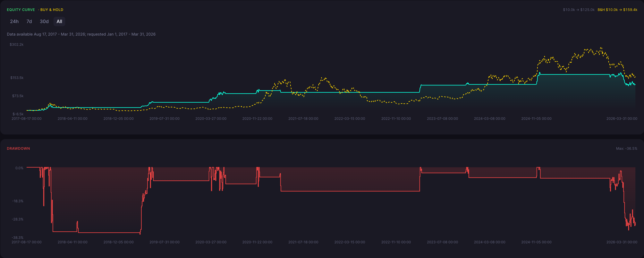Click drawdown chart date 2022-03-15 00:00
Image resolution: width=644 pixels, height=258 pixels.
click(350, 242)
